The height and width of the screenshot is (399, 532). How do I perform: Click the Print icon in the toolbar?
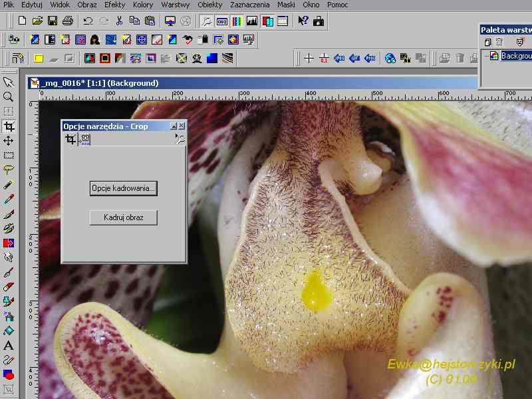67,21
